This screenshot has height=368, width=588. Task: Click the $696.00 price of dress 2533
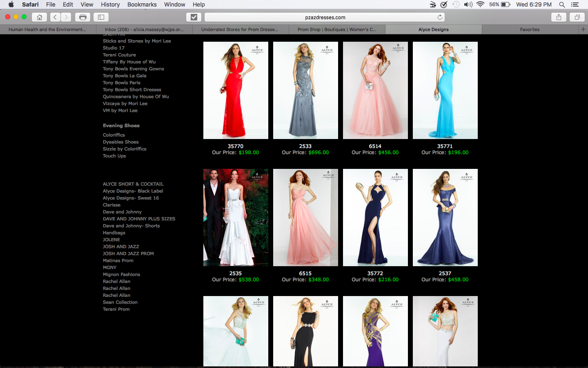(318, 153)
